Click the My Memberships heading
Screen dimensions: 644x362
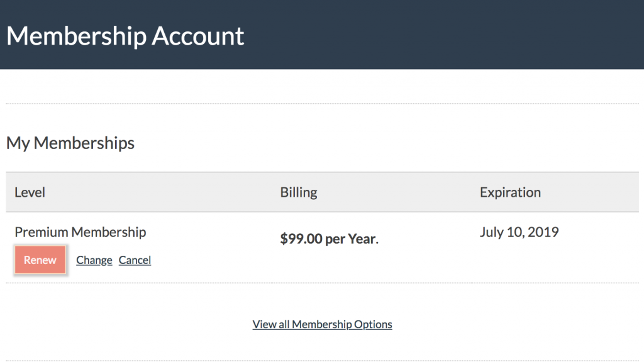pyautogui.click(x=70, y=143)
